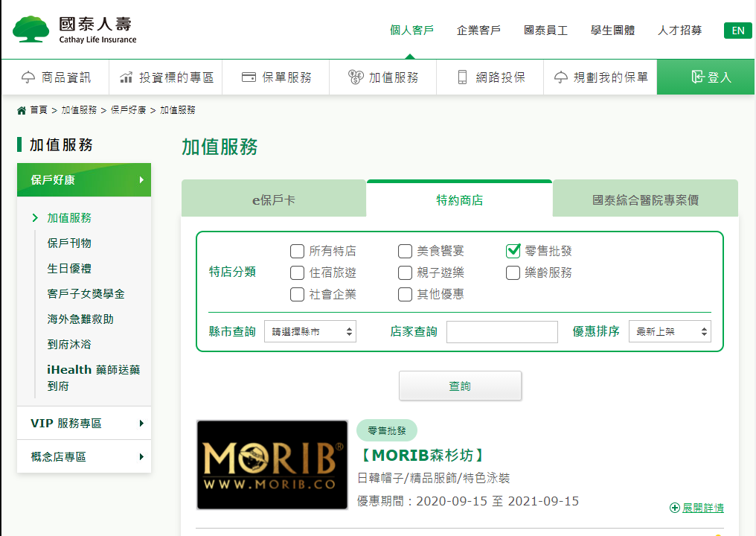Click the Cathay Life Insurance tree logo
756x536 pixels.
31,30
